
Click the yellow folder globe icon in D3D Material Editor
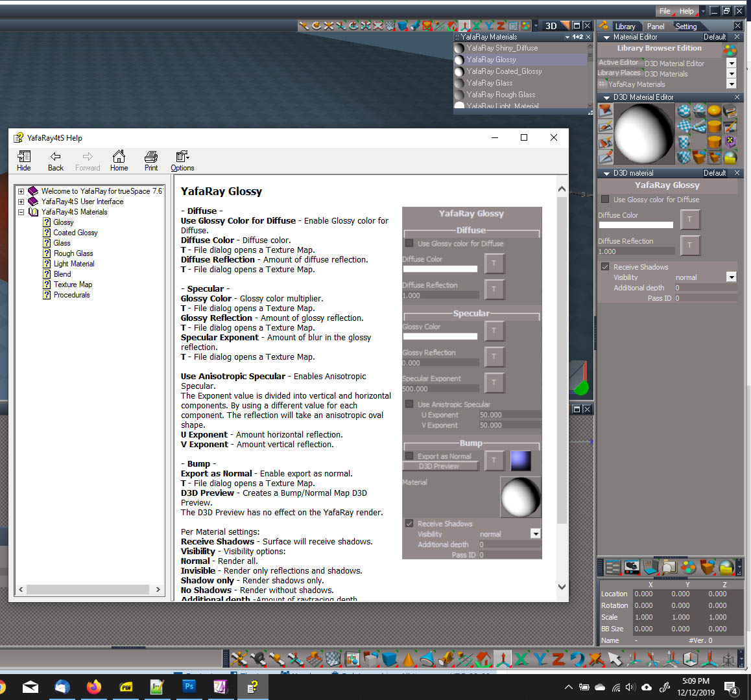click(x=730, y=157)
